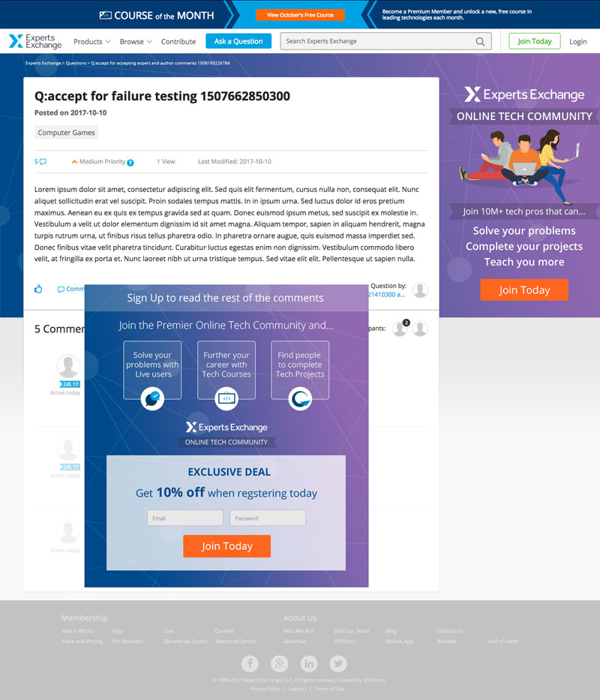Click the live chat bubble icon in popup
This screenshot has height=700, width=600.
(x=152, y=398)
